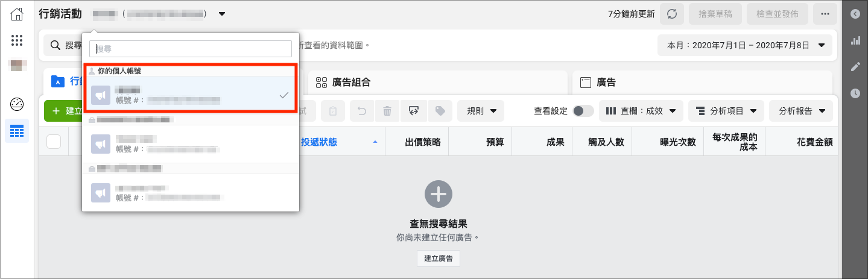Open the more options ellipsis button
The width and height of the screenshot is (868, 279).
(825, 14)
